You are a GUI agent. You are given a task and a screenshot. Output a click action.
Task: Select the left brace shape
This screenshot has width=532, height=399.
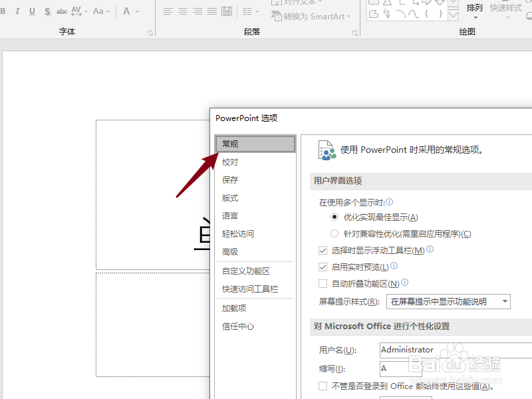[x=426, y=14]
